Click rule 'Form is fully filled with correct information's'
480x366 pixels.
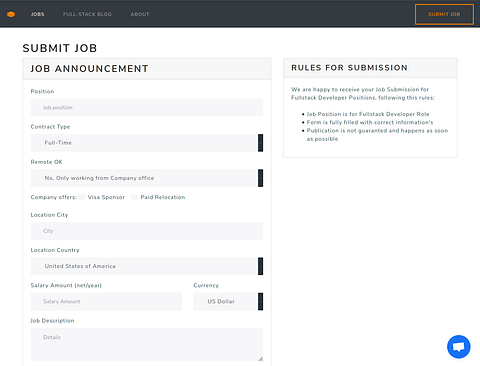(x=370, y=122)
